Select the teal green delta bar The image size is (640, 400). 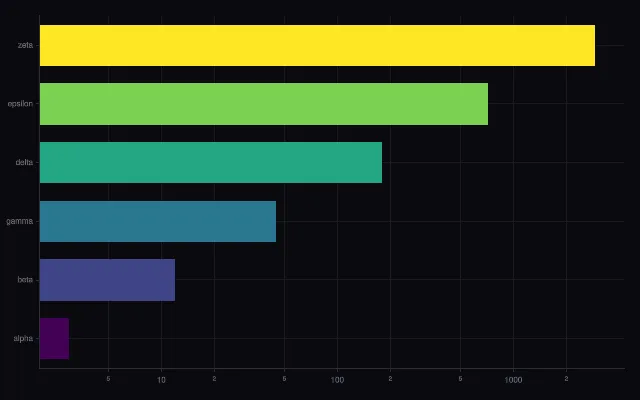(x=211, y=162)
